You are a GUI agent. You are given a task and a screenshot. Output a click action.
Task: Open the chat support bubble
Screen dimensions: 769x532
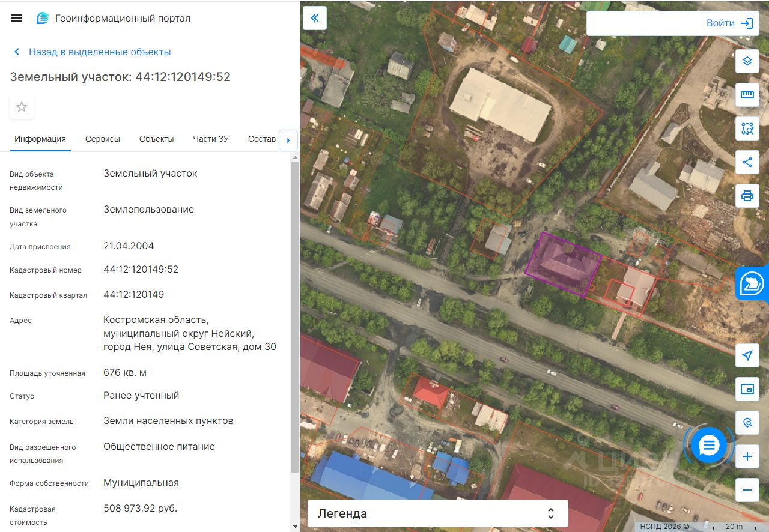(x=709, y=446)
